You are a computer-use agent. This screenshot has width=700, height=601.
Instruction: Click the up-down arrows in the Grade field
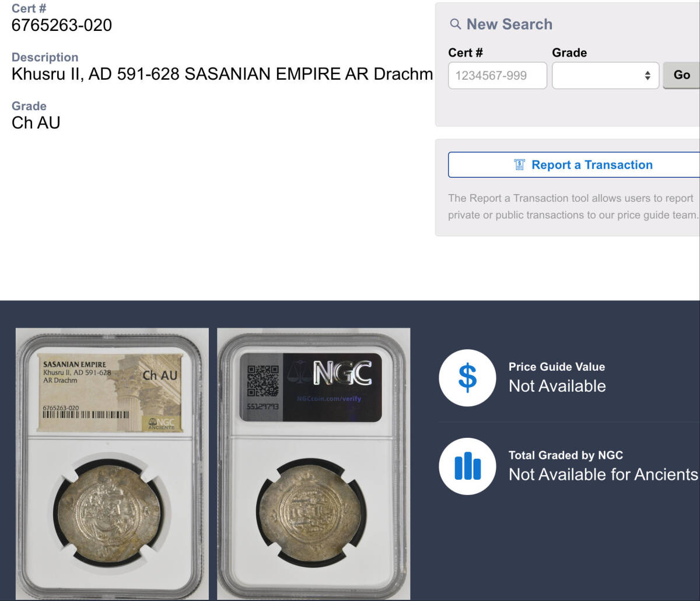(x=647, y=76)
